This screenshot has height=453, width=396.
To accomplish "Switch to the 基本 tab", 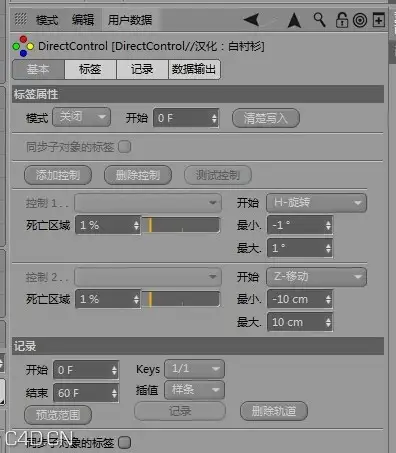I will 38,69.
